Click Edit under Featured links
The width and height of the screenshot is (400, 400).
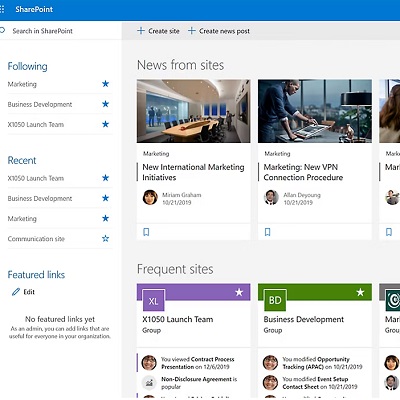pyautogui.click(x=29, y=292)
